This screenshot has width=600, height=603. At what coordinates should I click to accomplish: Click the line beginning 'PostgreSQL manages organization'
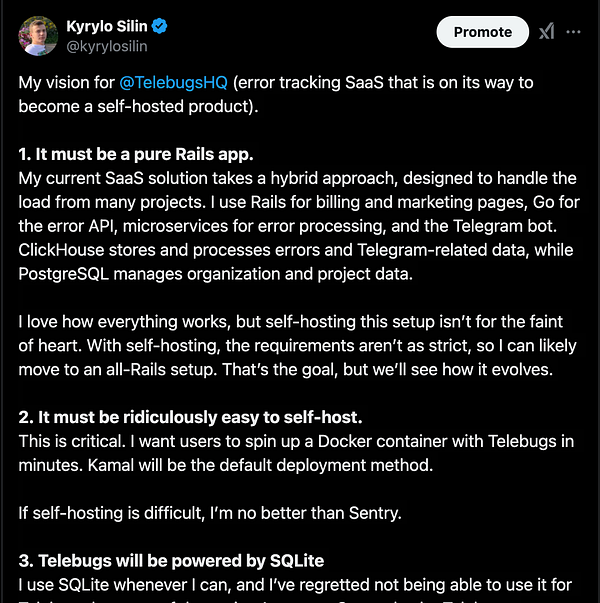[215, 274]
